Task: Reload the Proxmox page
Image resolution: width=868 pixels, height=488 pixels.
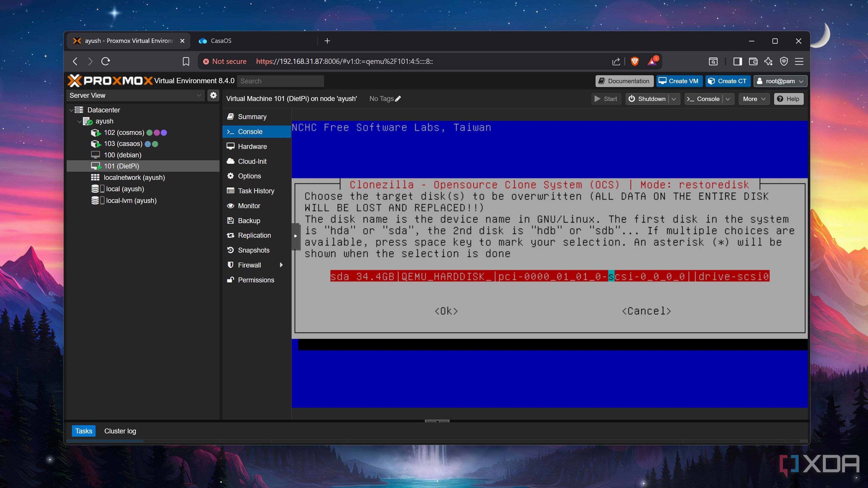Action: click(x=106, y=61)
